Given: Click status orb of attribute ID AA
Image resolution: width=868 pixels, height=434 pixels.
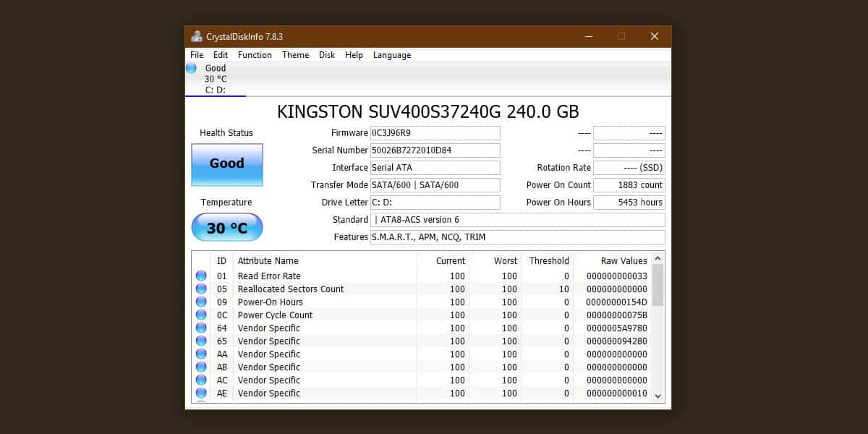Looking at the screenshot, I should [x=201, y=354].
